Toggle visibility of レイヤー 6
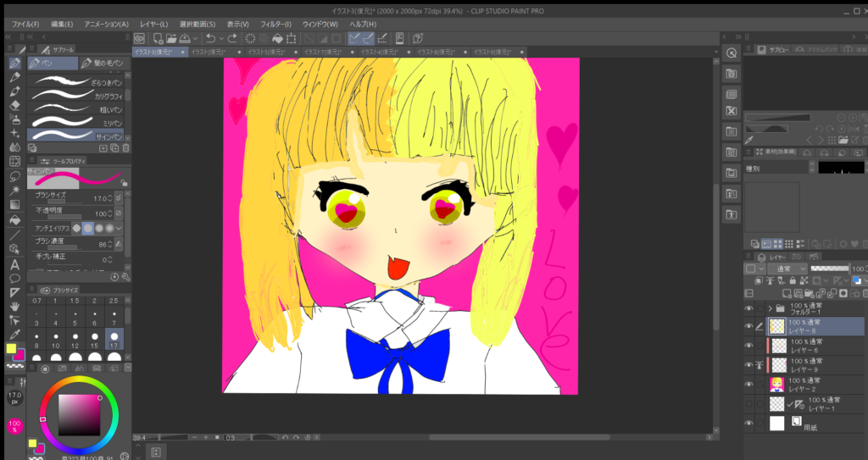The height and width of the screenshot is (460, 868). (x=749, y=346)
